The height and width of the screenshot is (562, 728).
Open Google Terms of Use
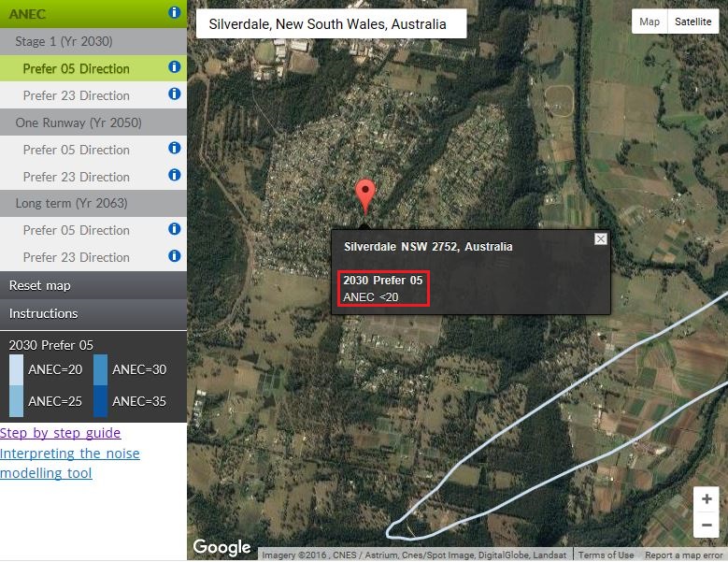pos(606,555)
